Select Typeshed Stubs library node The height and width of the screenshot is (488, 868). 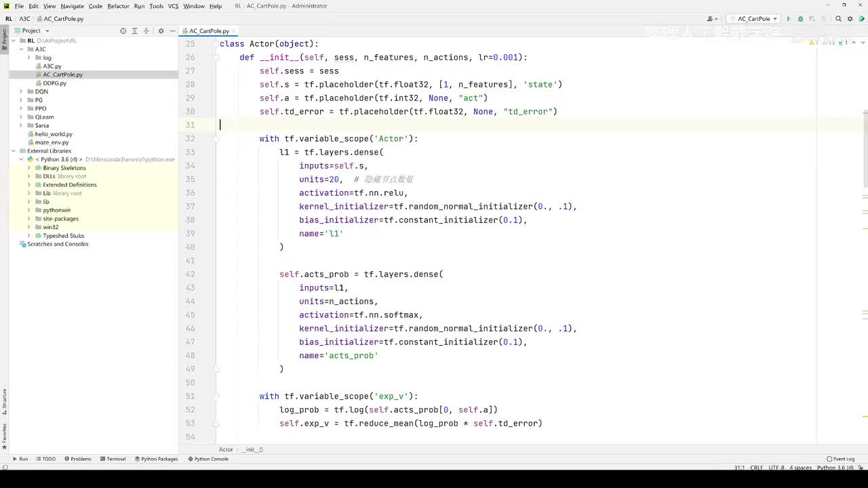coord(64,236)
